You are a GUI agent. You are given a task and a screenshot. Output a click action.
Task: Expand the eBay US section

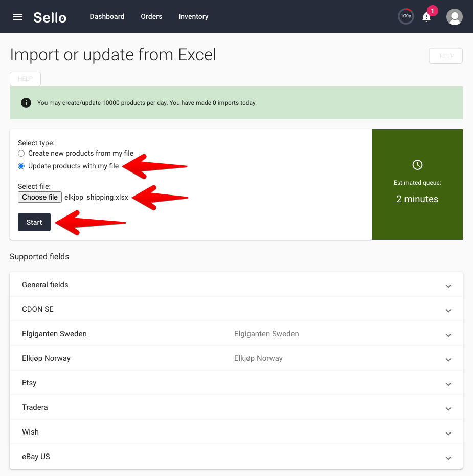tap(236, 457)
